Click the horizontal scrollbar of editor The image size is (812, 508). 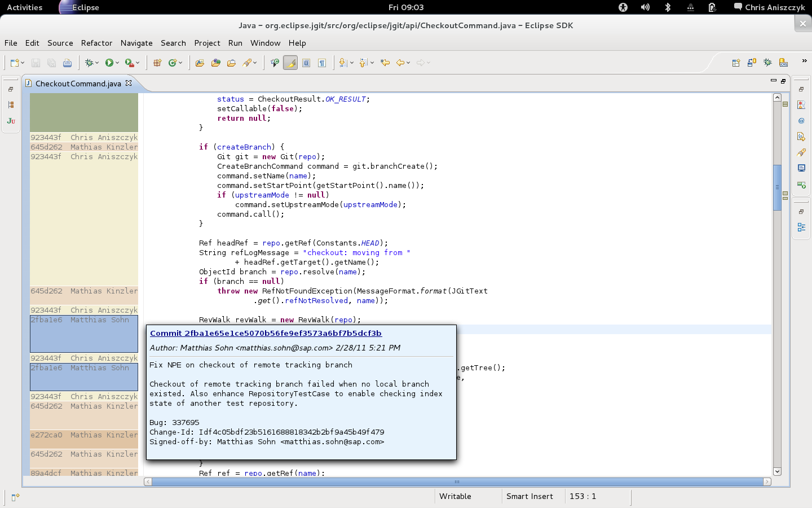click(457, 481)
